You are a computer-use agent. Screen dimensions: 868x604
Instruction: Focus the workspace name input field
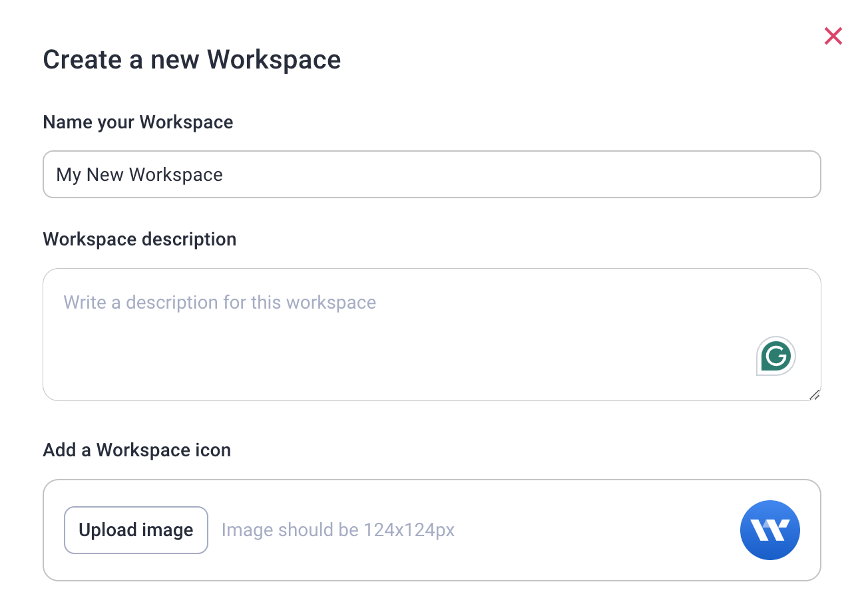pyautogui.click(x=431, y=174)
